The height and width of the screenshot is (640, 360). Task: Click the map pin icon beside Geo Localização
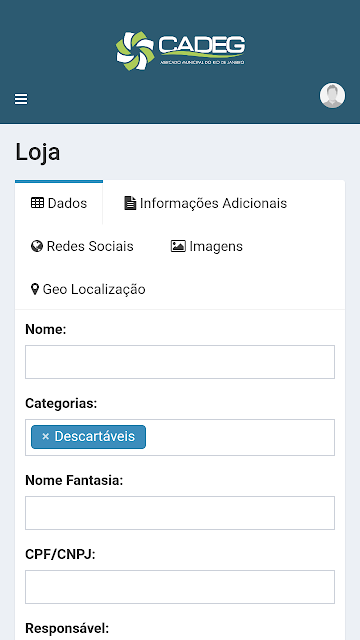(35, 289)
